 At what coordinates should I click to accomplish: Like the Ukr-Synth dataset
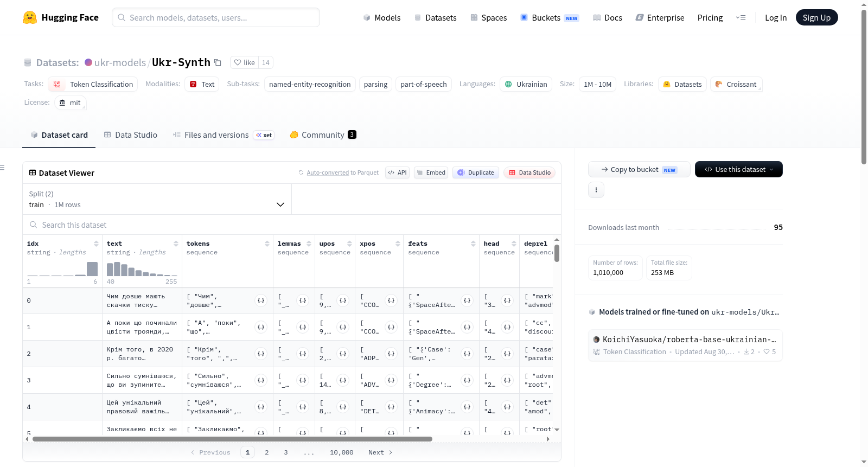pyautogui.click(x=244, y=62)
